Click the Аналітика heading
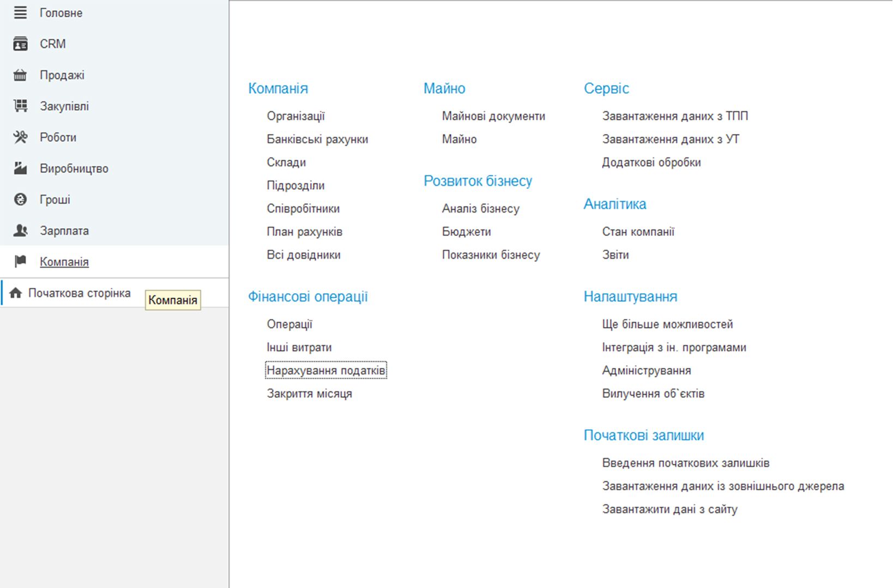This screenshot has width=893, height=588. click(615, 204)
